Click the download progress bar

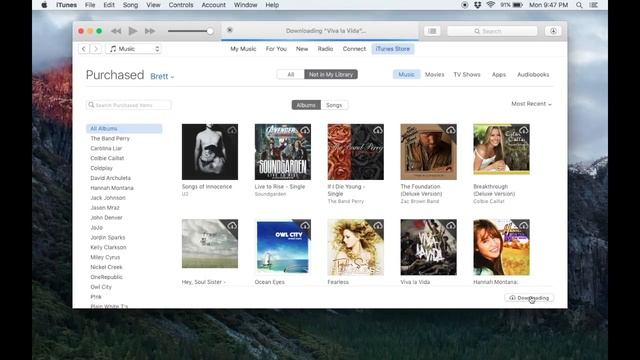pyautogui.click(x=320, y=40)
